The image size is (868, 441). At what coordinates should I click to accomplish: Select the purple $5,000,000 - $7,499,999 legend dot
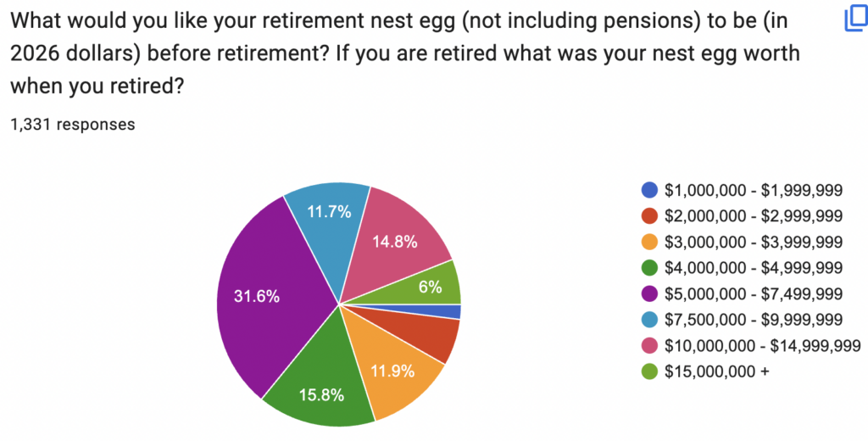[x=649, y=293]
